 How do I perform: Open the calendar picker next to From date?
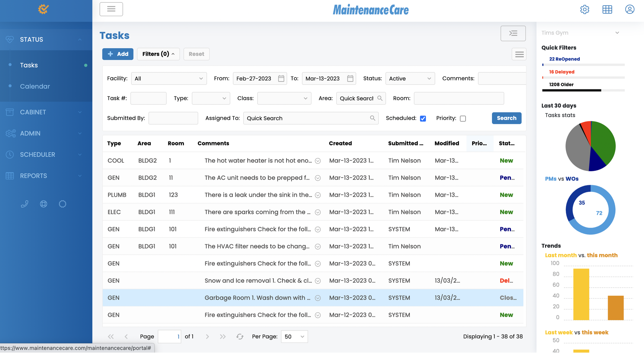pyautogui.click(x=281, y=78)
